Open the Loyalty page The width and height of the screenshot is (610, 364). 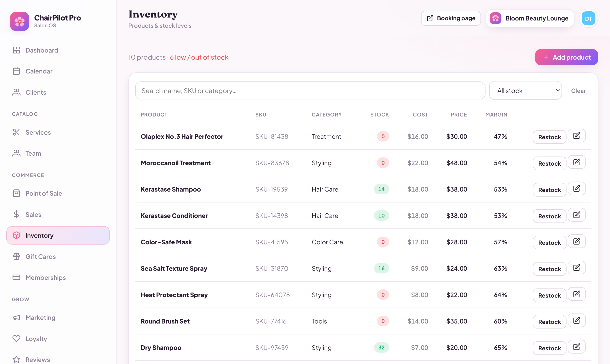58,339
